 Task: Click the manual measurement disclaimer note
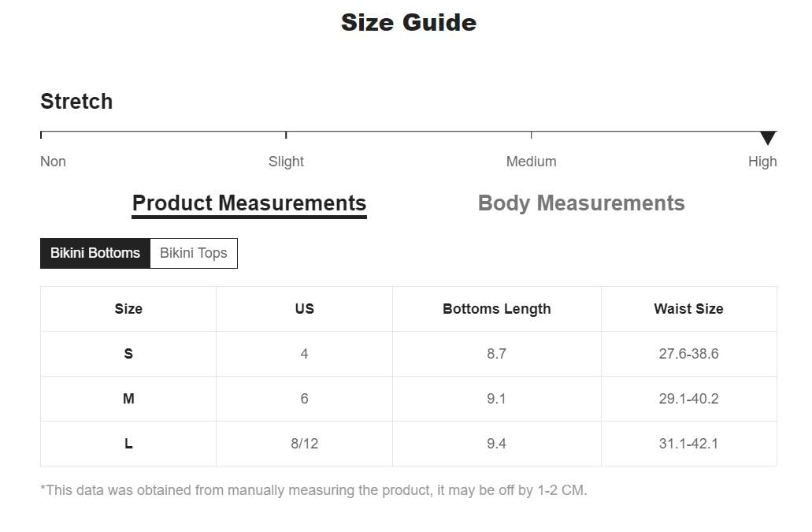pyautogui.click(x=313, y=490)
